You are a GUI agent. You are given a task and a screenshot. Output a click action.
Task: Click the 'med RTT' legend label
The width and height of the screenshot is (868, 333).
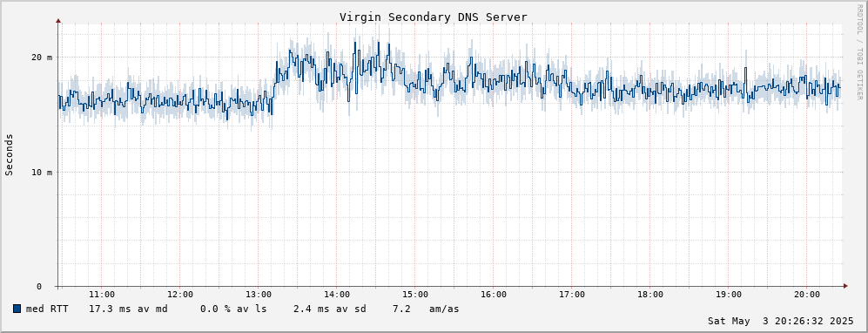47,309
